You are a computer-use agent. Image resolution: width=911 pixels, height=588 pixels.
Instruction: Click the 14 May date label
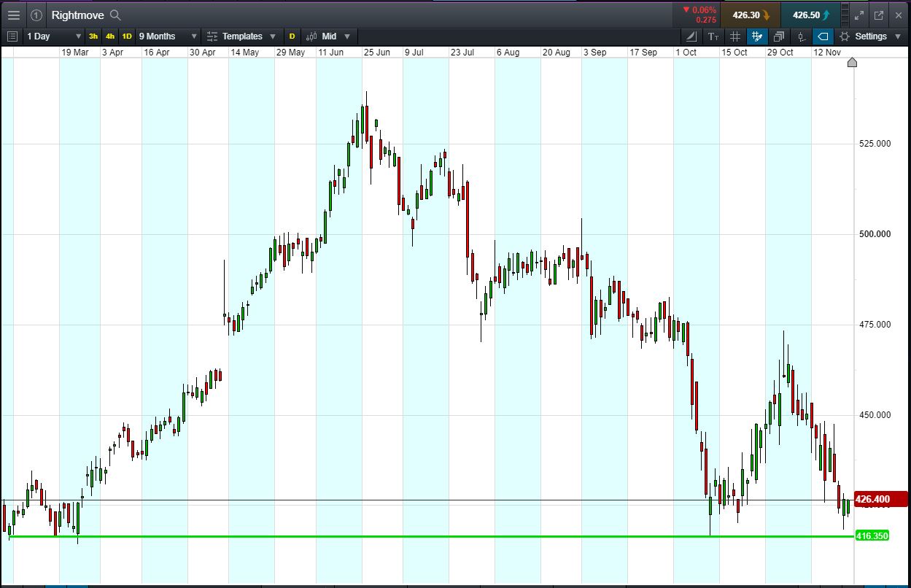point(245,52)
